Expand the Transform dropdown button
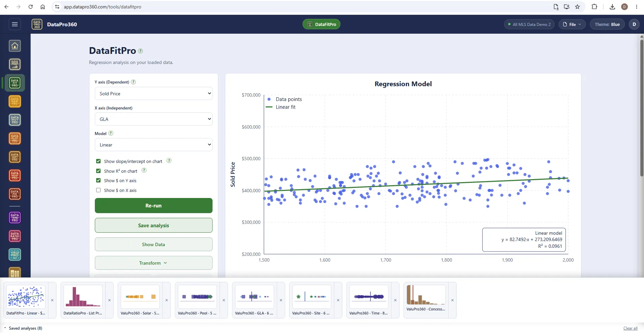644x333 pixels. pos(154,263)
